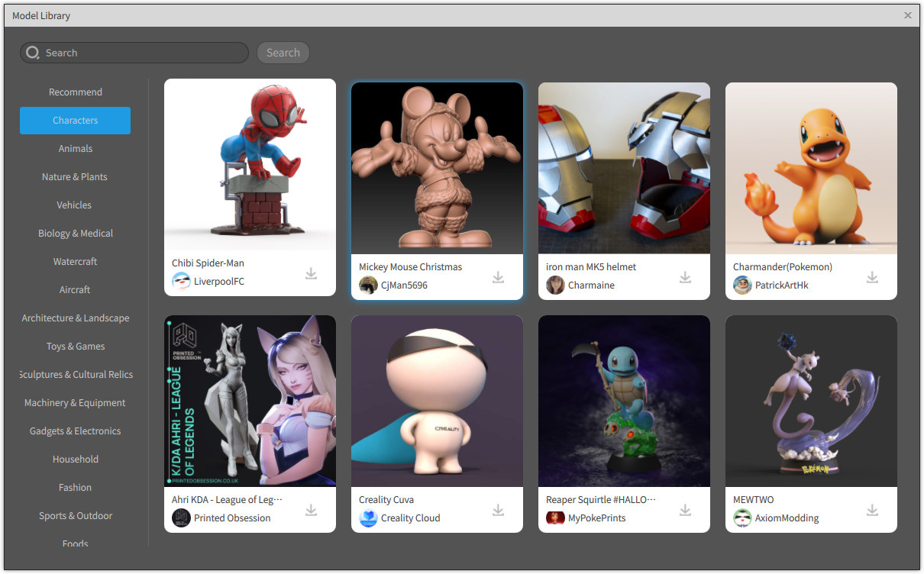Click the 'iron man MK5 helmet' title

(591, 267)
